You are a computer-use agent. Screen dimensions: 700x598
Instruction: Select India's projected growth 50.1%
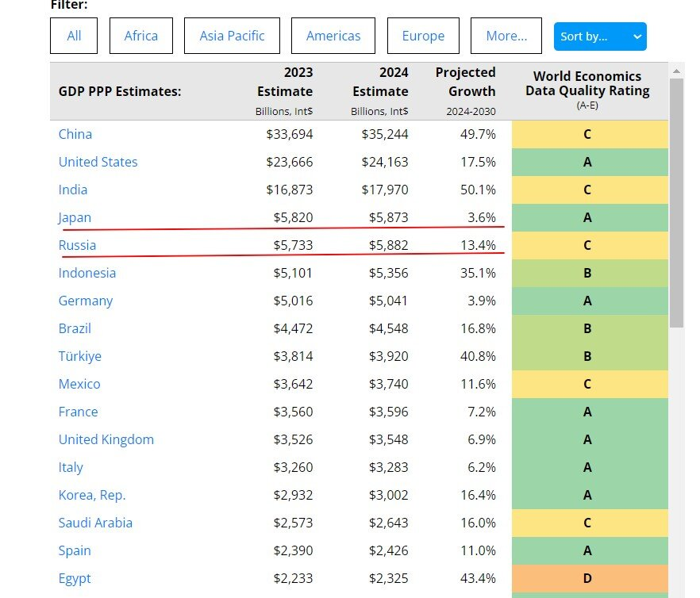click(x=478, y=190)
